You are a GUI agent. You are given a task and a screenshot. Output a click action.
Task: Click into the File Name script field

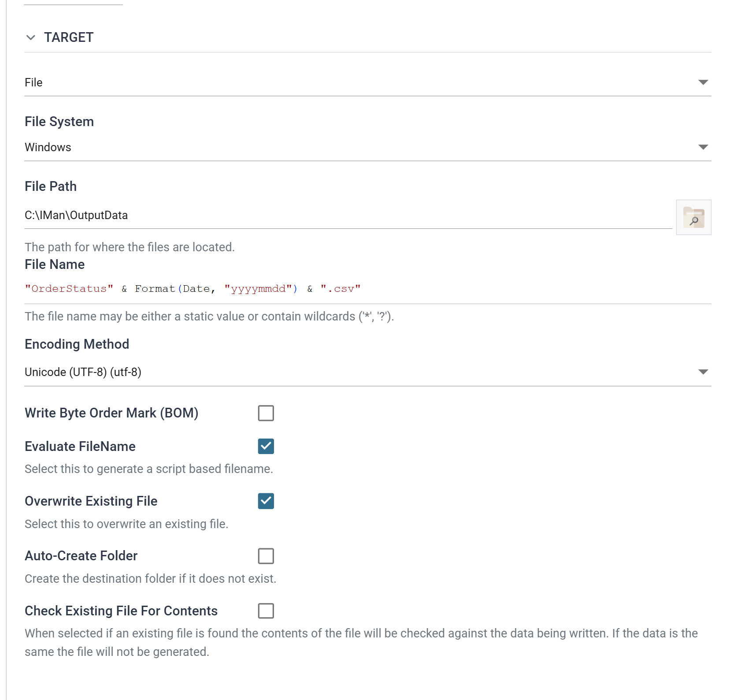368,289
